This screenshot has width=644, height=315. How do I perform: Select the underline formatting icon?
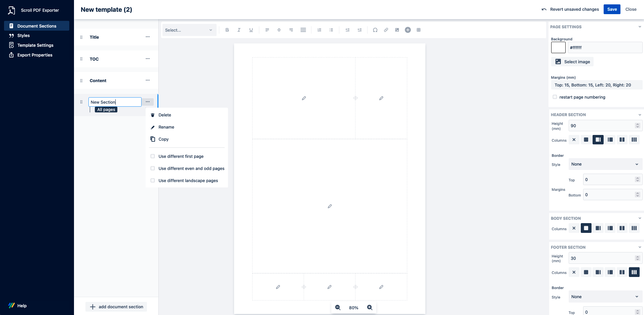tap(251, 30)
